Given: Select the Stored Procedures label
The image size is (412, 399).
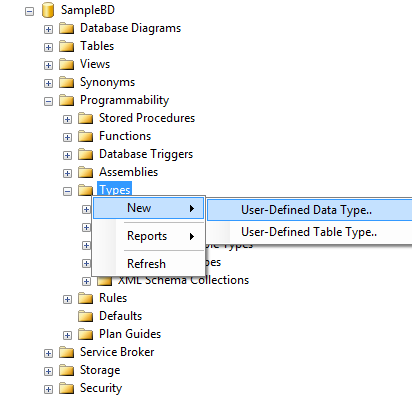Looking at the screenshot, I should 147,118.
